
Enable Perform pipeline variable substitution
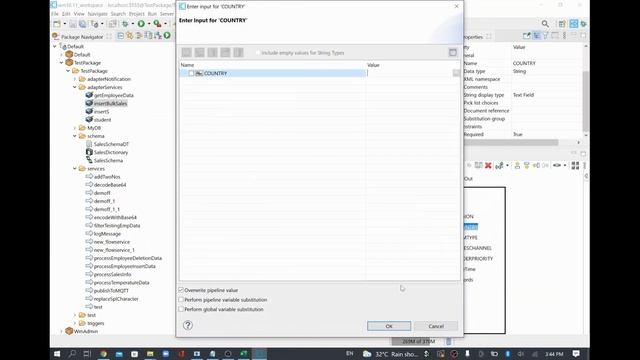181,300
